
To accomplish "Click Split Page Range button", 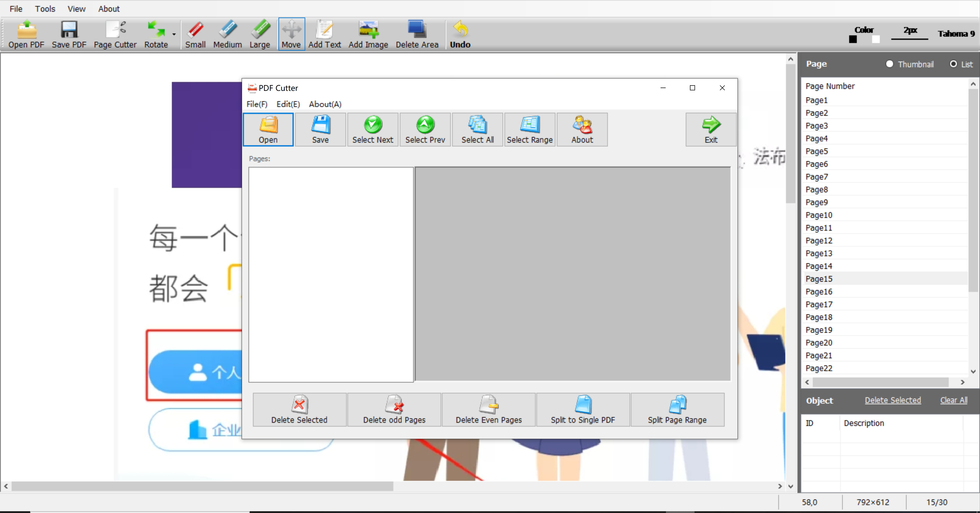I will [x=677, y=410].
